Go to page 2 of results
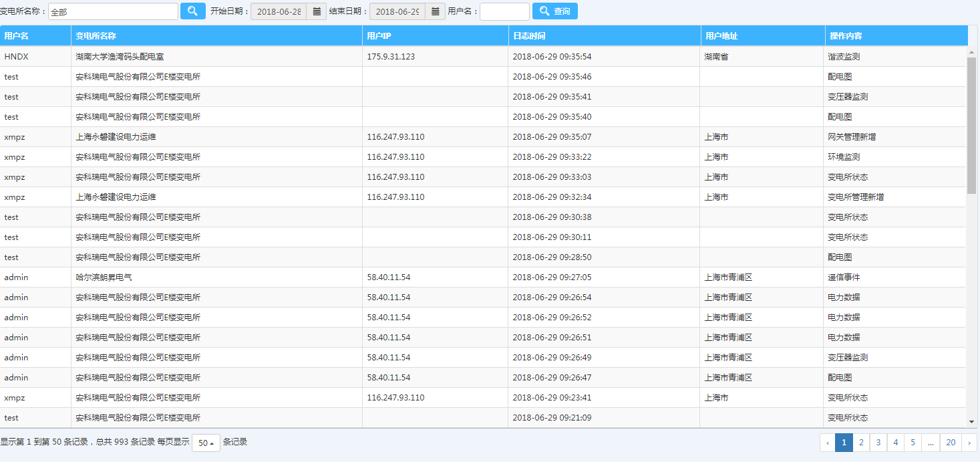The image size is (980, 462). 861,443
